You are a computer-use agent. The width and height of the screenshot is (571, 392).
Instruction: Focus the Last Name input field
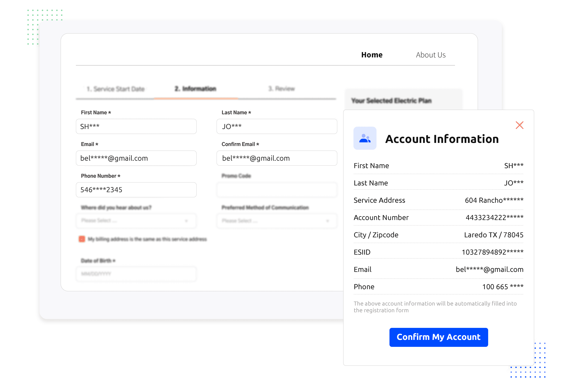coord(276,126)
